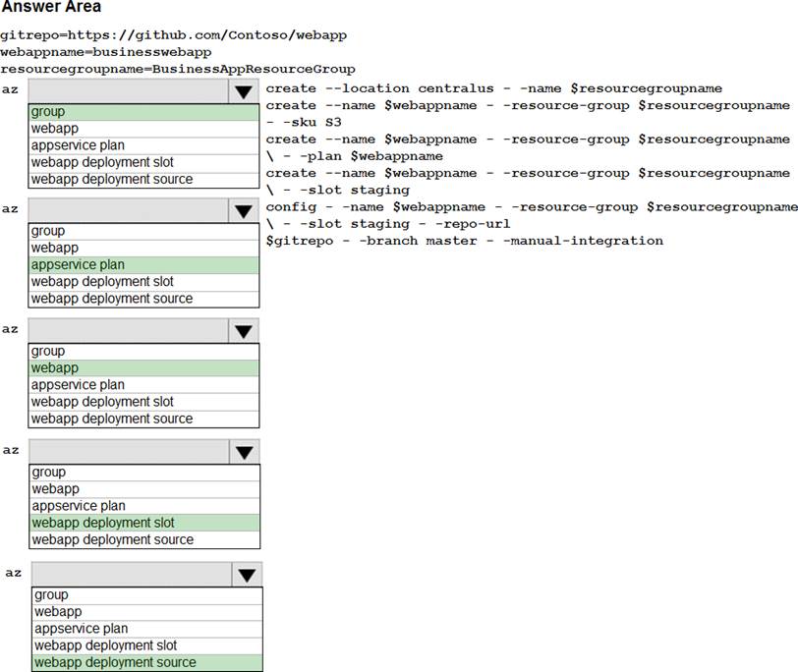Pick 'group' in the third dropdown list
The image size is (798, 672).
point(143,351)
